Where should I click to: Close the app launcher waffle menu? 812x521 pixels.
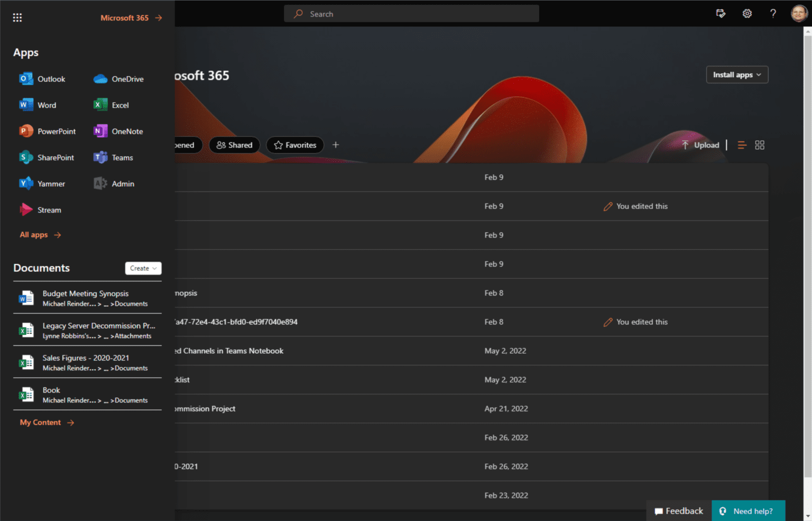click(17, 17)
